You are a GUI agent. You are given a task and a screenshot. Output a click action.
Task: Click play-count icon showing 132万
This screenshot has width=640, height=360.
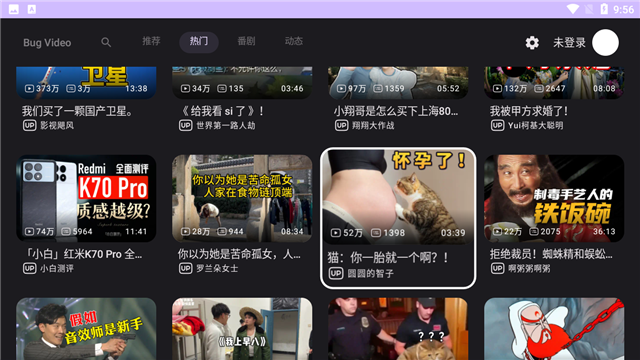497,88
